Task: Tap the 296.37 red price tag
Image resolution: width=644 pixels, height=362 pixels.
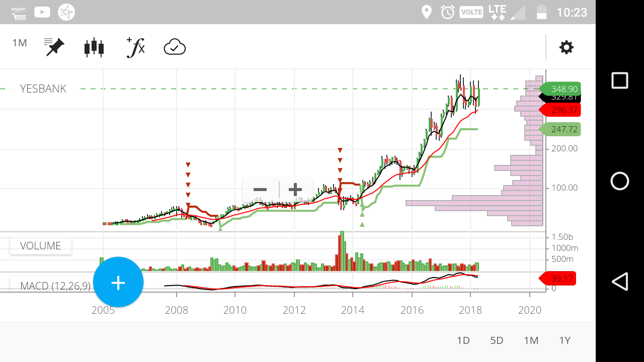Action: coord(560,110)
